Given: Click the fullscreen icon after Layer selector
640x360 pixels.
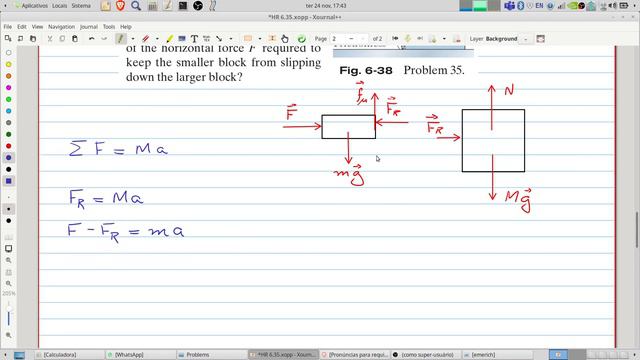Looking at the screenshot, I should (x=540, y=39).
